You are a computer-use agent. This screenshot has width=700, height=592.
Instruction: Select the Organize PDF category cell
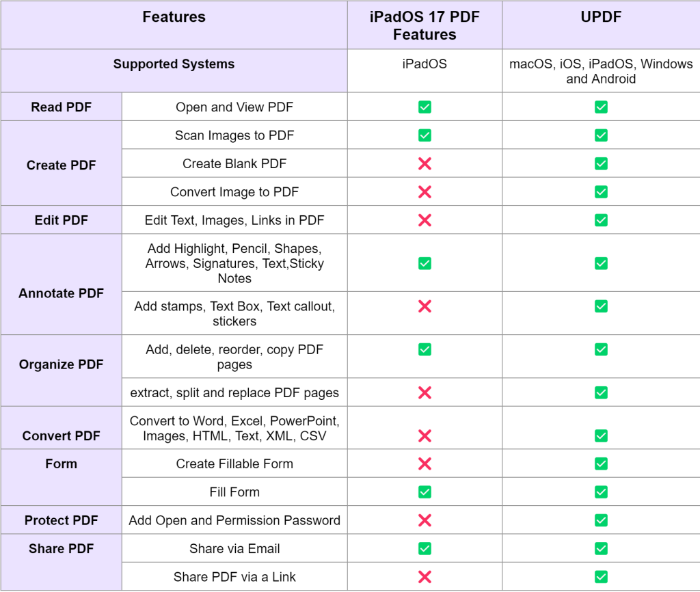pyautogui.click(x=62, y=364)
